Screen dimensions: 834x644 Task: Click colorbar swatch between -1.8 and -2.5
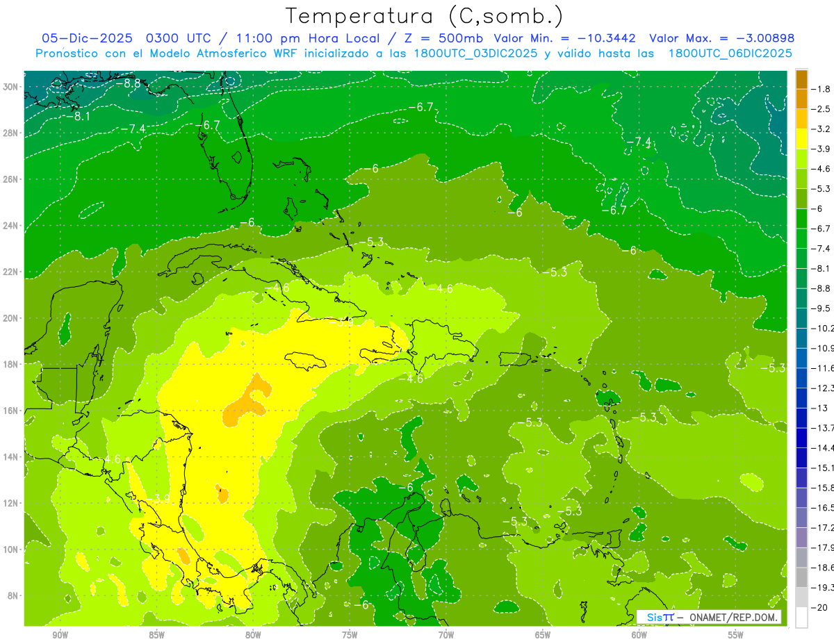(x=801, y=99)
